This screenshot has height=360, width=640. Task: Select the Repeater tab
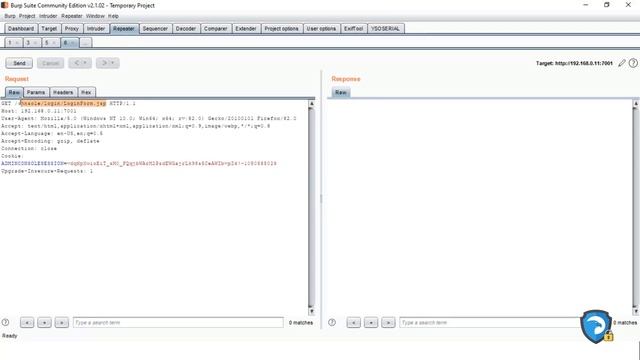click(124, 29)
